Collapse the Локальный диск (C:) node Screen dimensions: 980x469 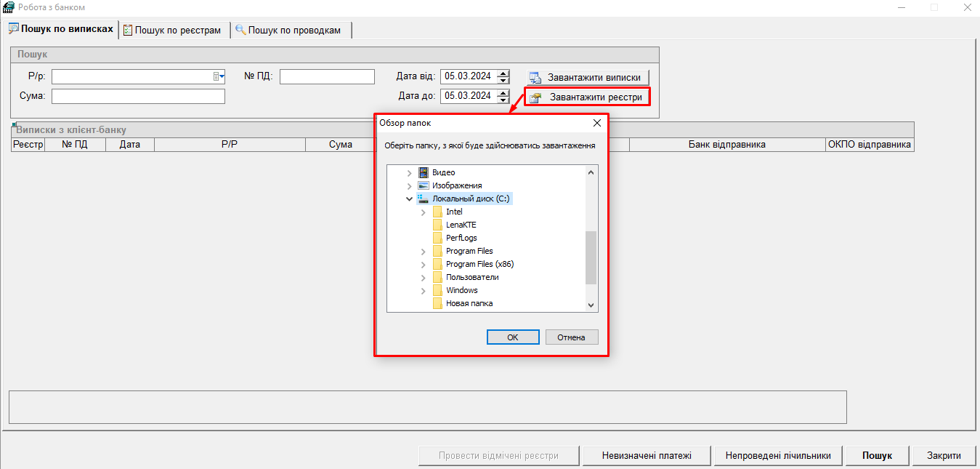[x=409, y=199]
